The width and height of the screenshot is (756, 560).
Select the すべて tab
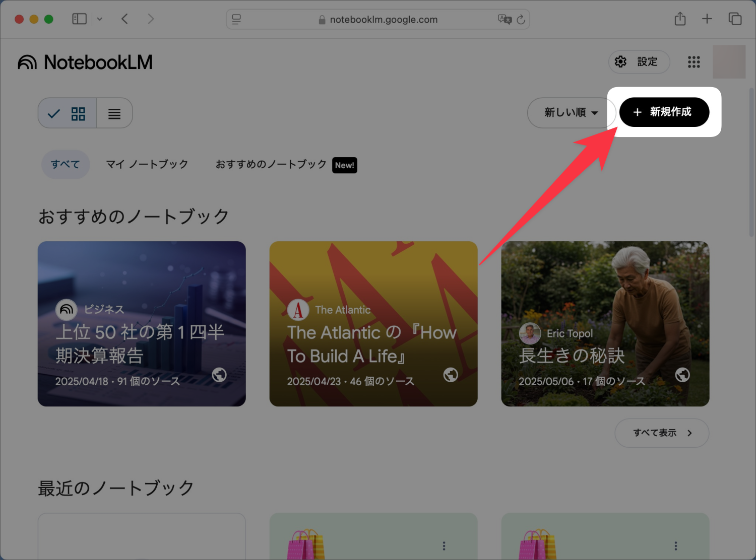(65, 165)
